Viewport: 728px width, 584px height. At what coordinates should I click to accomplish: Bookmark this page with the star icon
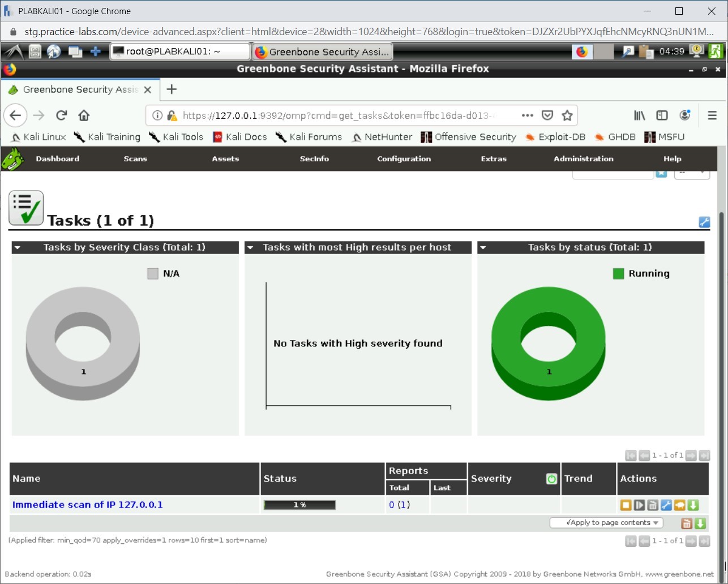point(567,115)
